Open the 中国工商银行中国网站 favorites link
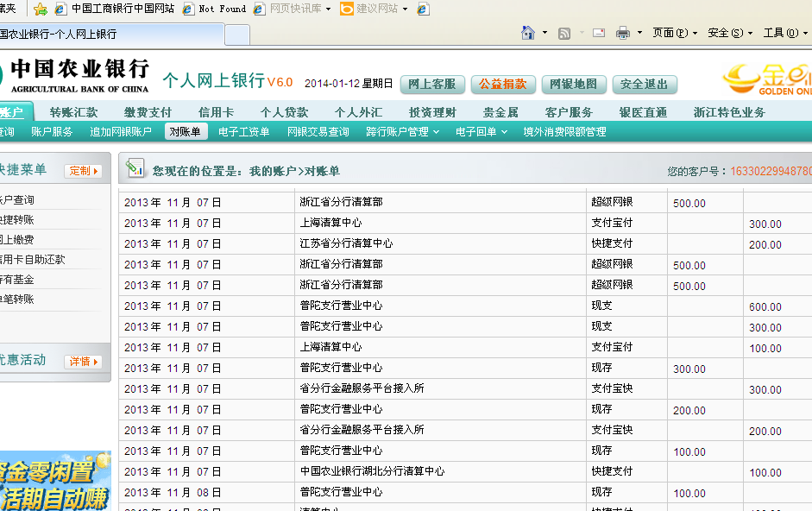The image size is (812, 511). 121,9
